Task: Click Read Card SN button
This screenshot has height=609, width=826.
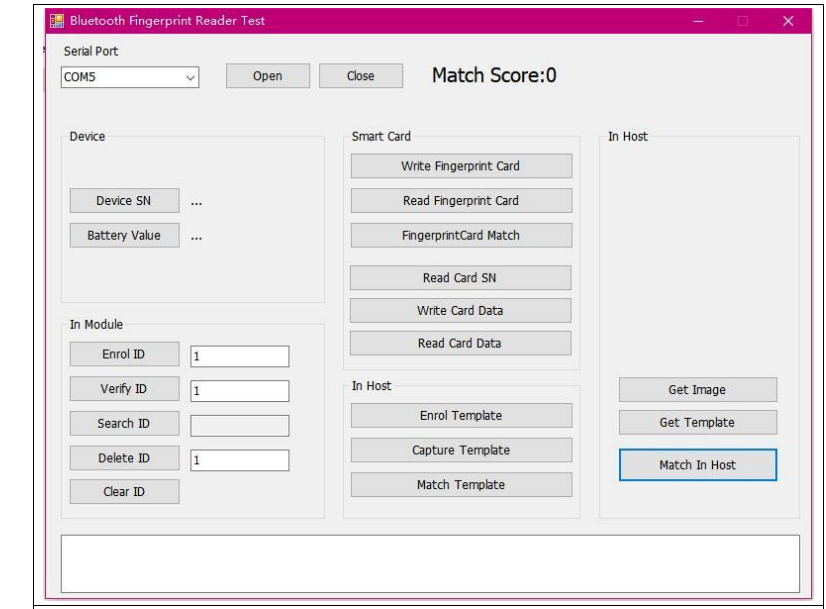Action: coord(460,278)
